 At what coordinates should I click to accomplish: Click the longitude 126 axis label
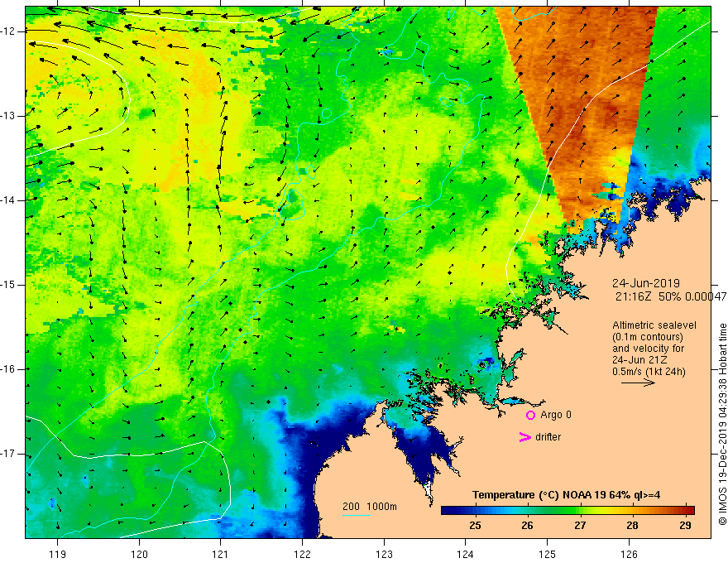pos(629,554)
